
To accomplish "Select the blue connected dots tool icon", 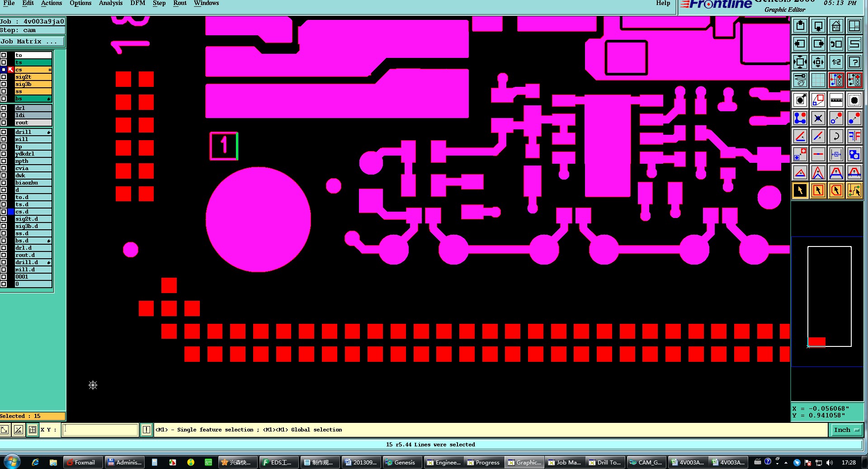I will coord(800,118).
